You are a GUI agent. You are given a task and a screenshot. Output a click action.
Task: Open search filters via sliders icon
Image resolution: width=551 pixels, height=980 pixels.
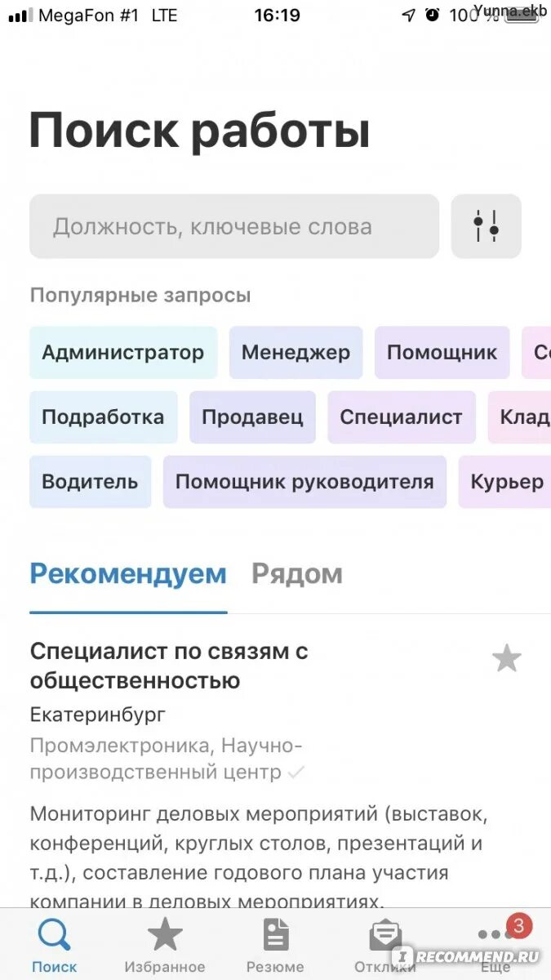(x=486, y=226)
